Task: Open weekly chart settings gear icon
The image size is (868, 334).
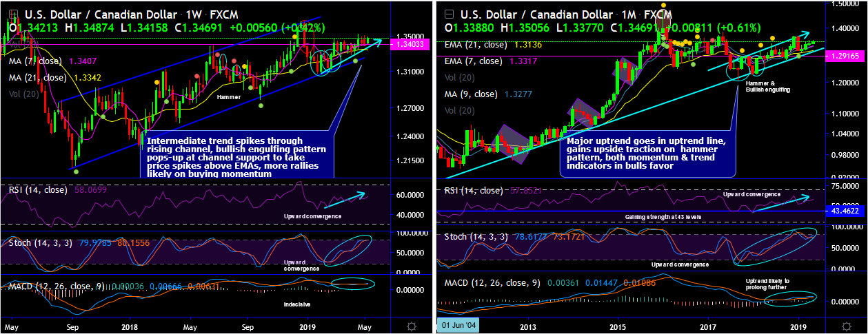Action: click(x=412, y=326)
